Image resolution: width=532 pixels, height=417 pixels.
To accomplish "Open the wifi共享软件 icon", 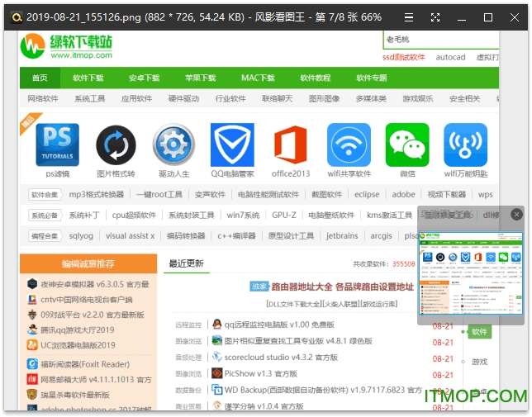I will tap(349, 145).
